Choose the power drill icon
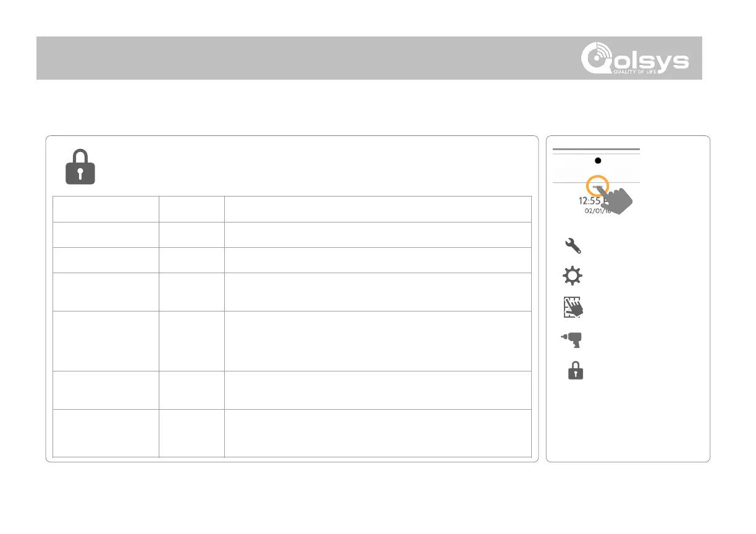The height and width of the screenshot is (534, 756). coord(573,339)
